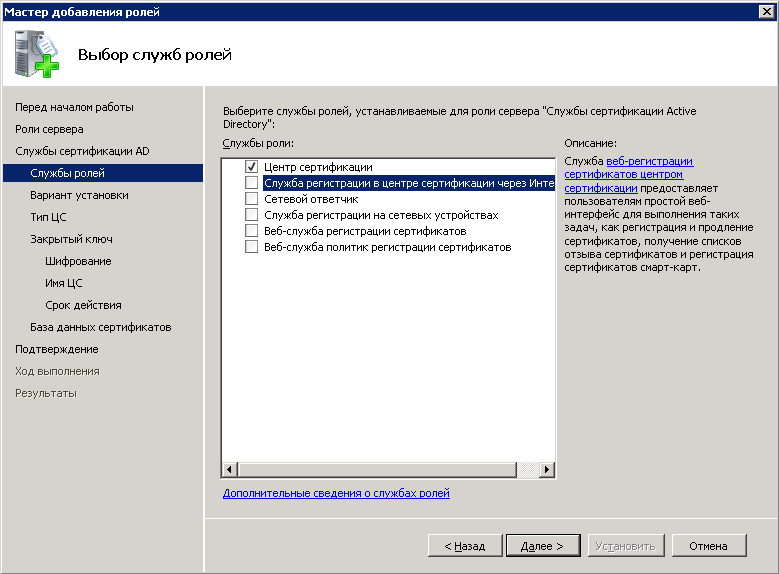Select Закрытый ключ in navigation
Viewport: 779px width, 574px height.
[x=71, y=239]
